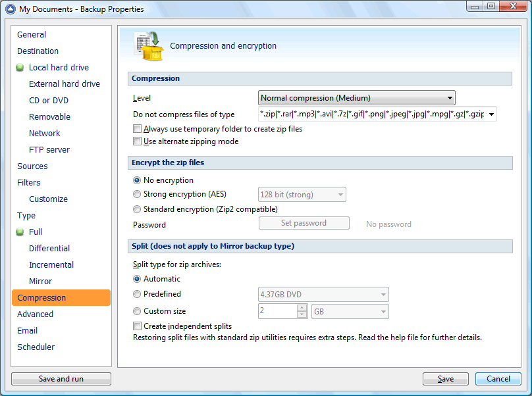Minimize the Backup Properties window

[x=475, y=6]
